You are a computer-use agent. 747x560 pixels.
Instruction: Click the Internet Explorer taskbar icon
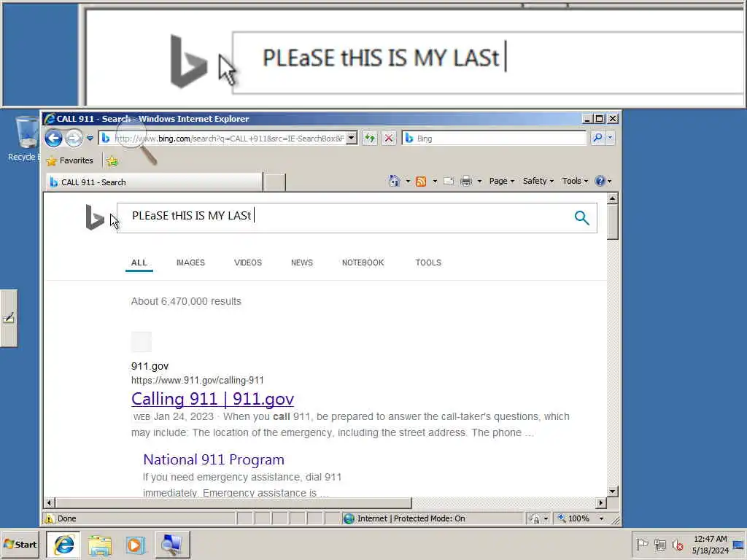pyautogui.click(x=63, y=544)
